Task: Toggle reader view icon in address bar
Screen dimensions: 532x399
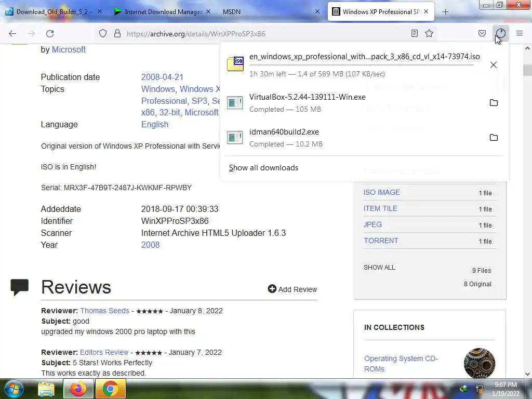Action: pos(414,33)
